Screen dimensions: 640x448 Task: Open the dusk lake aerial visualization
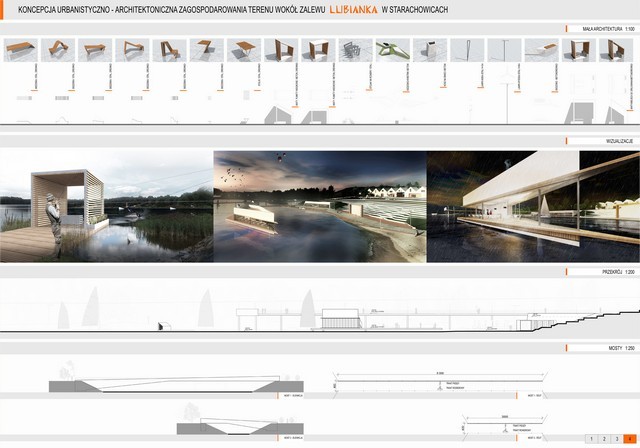(320, 206)
